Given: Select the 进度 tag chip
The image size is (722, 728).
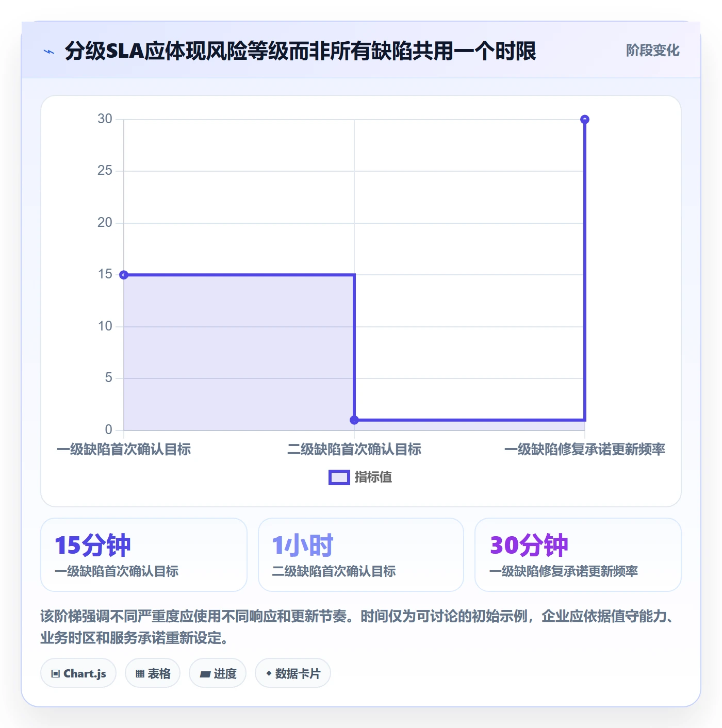Looking at the screenshot, I should point(218,673).
